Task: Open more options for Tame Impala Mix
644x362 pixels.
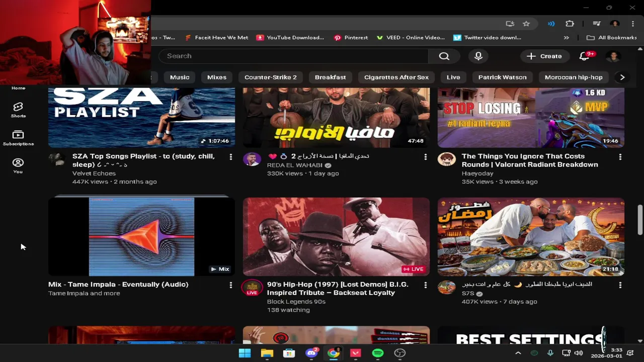Action: pos(231,285)
